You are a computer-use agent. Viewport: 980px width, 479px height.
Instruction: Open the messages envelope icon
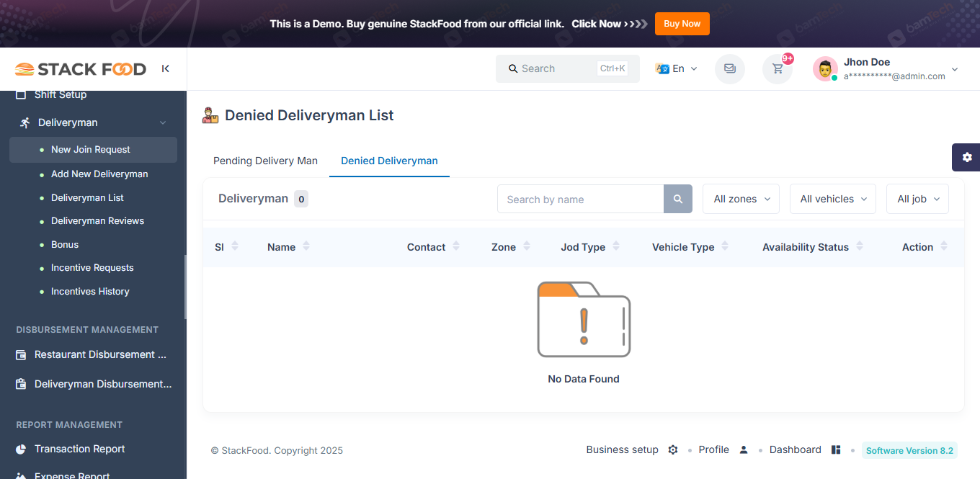coord(730,69)
